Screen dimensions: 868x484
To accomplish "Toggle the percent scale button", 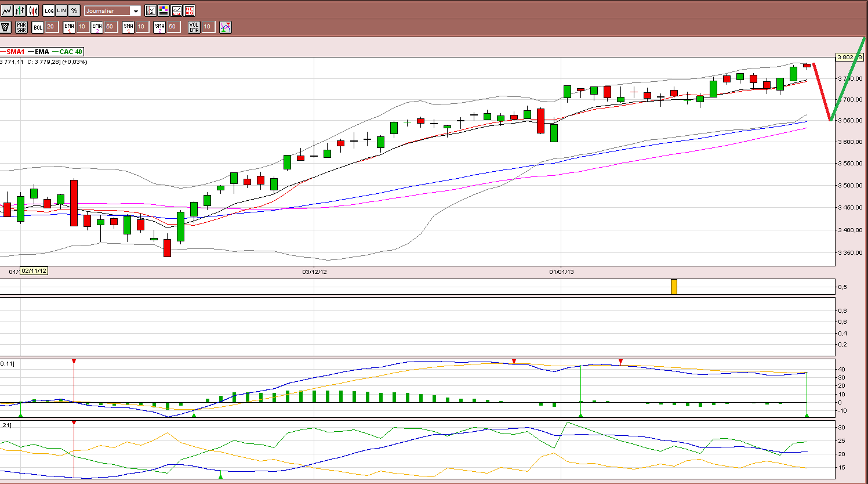I will click(x=74, y=10).
